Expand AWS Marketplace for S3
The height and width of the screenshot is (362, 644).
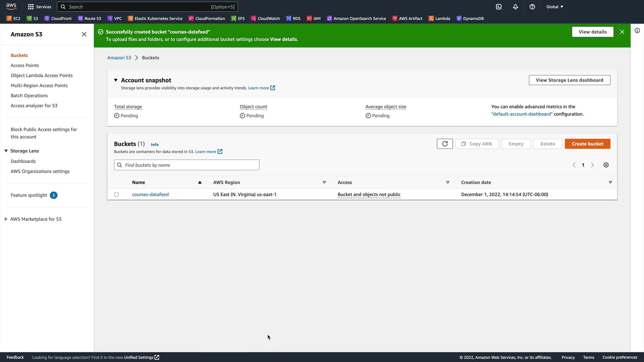point(6,219)
